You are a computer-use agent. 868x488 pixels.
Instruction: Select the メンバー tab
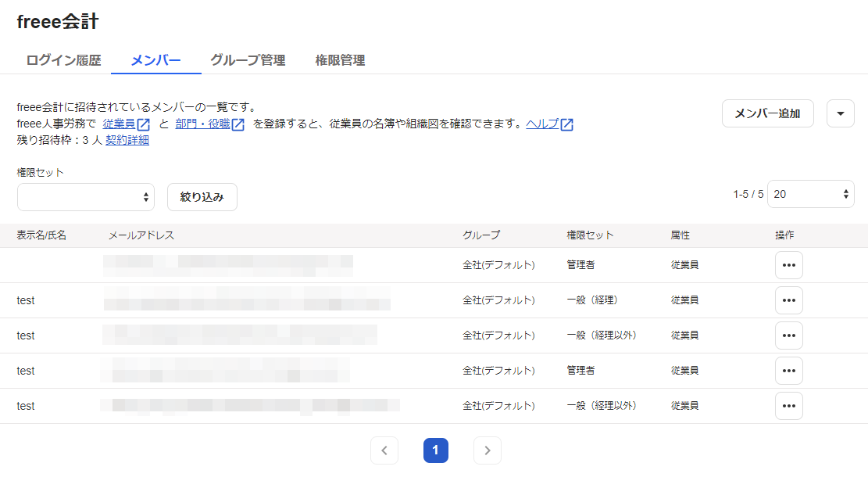tap(155, 59)
